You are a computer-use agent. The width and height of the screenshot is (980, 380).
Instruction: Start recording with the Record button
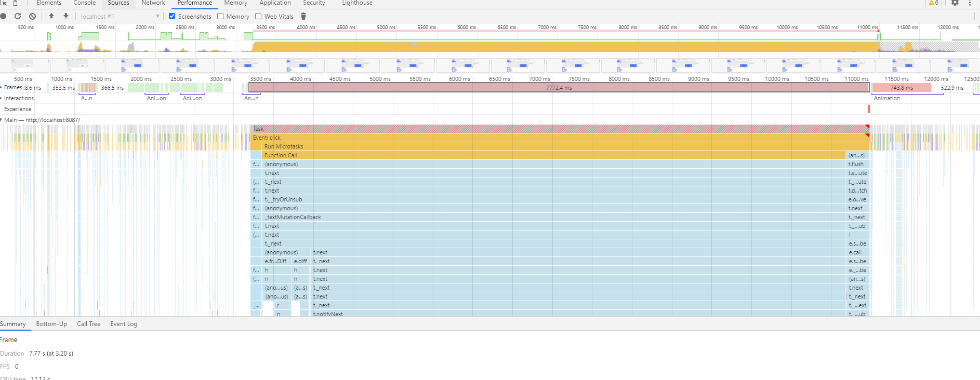[3, 16]
